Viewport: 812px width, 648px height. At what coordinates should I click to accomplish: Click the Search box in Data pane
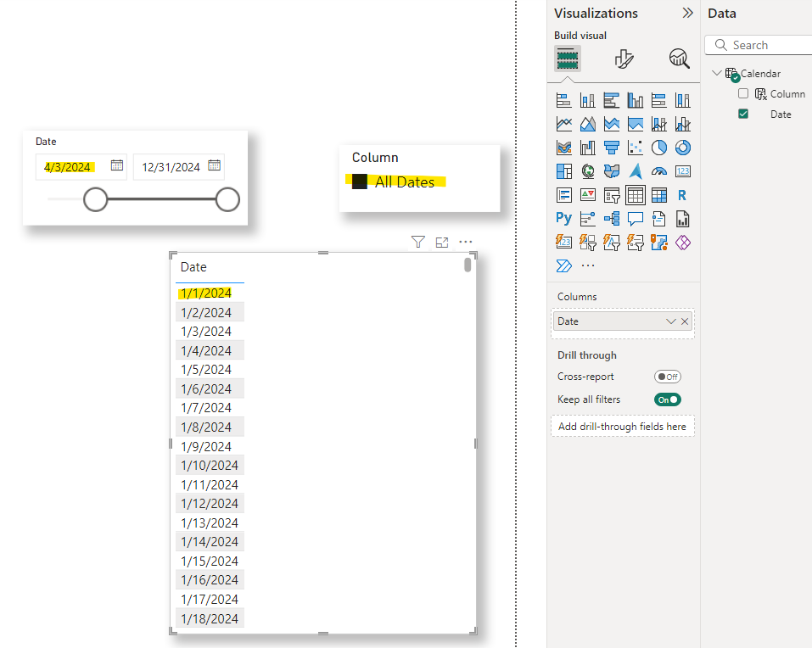(759, 45)
